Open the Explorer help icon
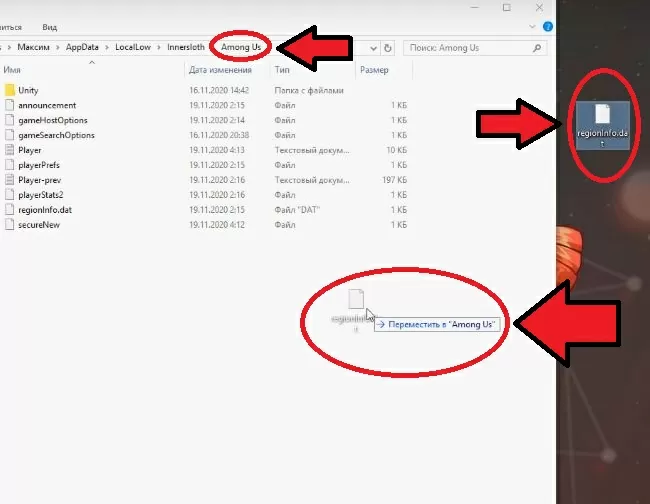Viewport: 650px width, 504px height. click(x=548, y=28)
